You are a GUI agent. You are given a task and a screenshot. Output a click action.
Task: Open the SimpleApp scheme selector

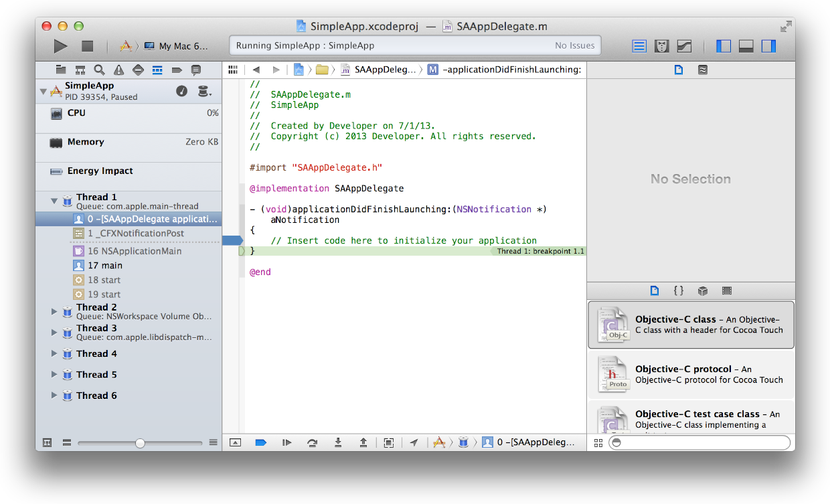(125, 46)
